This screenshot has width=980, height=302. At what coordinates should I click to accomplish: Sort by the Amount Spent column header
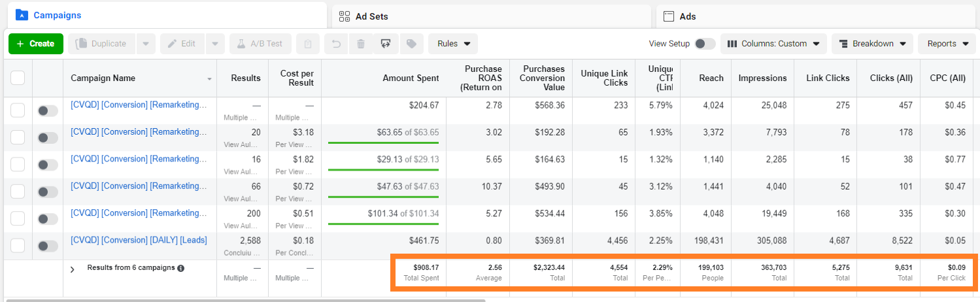coord(411,78)
